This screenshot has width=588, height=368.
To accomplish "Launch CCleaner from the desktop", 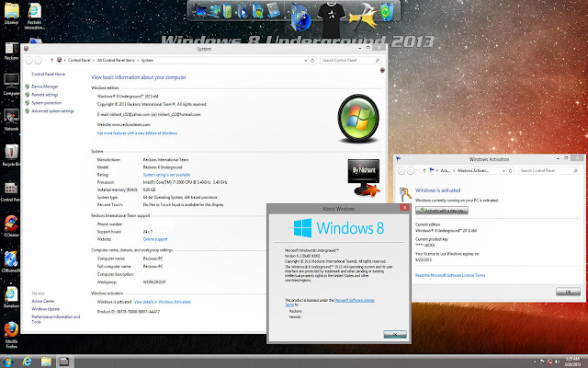I will coord(11,226).
